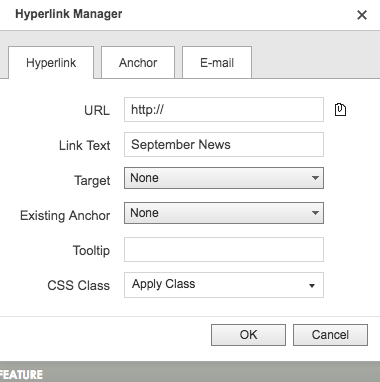Close the Hyperlink Manager dialog
The image size is (380, 382).
(x=362, y=15)
